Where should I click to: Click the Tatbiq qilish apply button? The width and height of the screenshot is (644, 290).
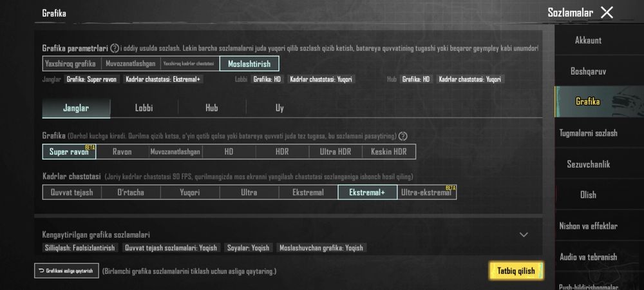coord(516,271)
